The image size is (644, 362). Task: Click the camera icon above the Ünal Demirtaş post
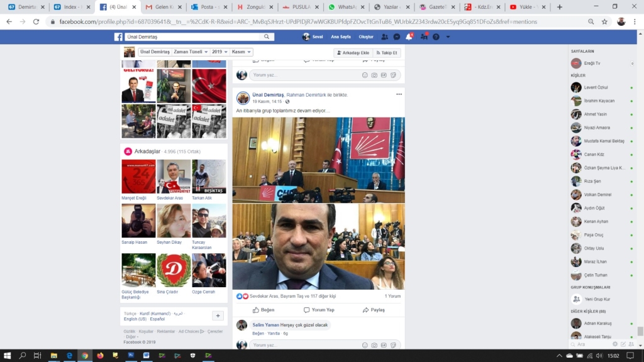(374, 75)
